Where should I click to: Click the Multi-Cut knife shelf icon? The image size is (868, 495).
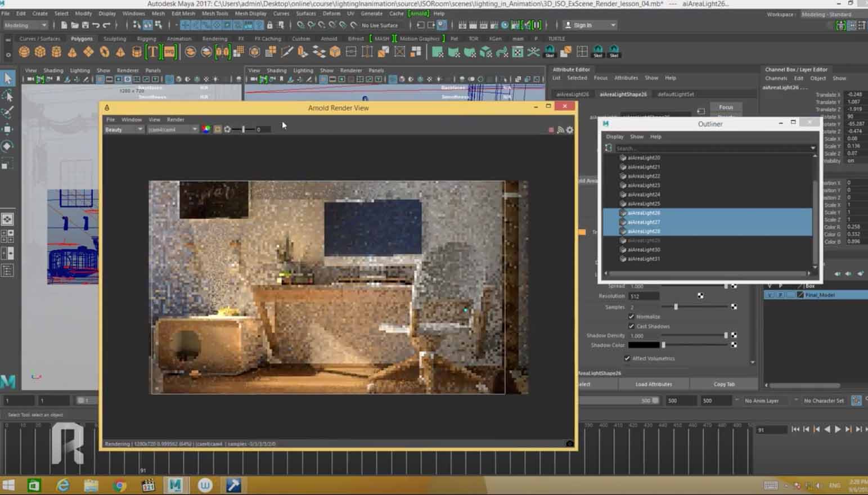[x=287, y=52]
